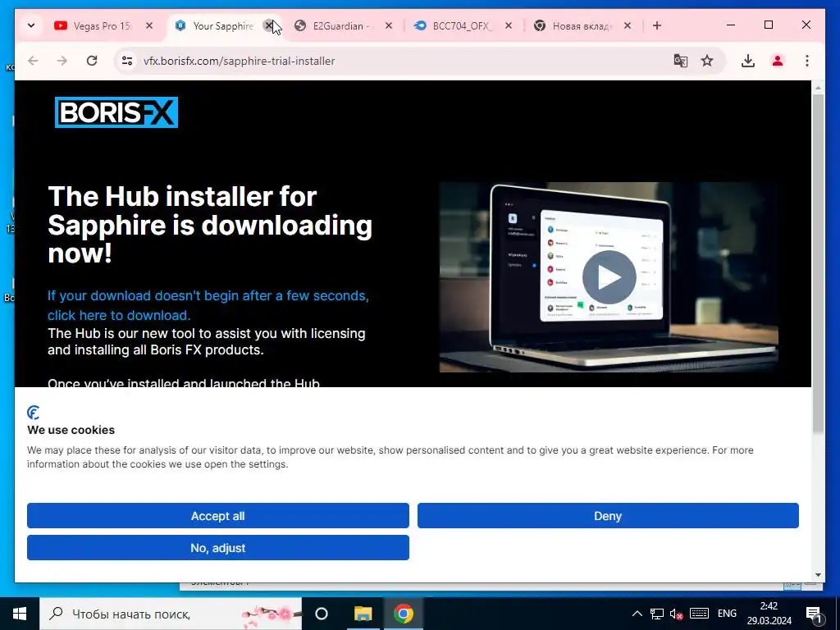Close the Новая вкладка tab
This screenshot has height=630, width=840.
(628, 25)
